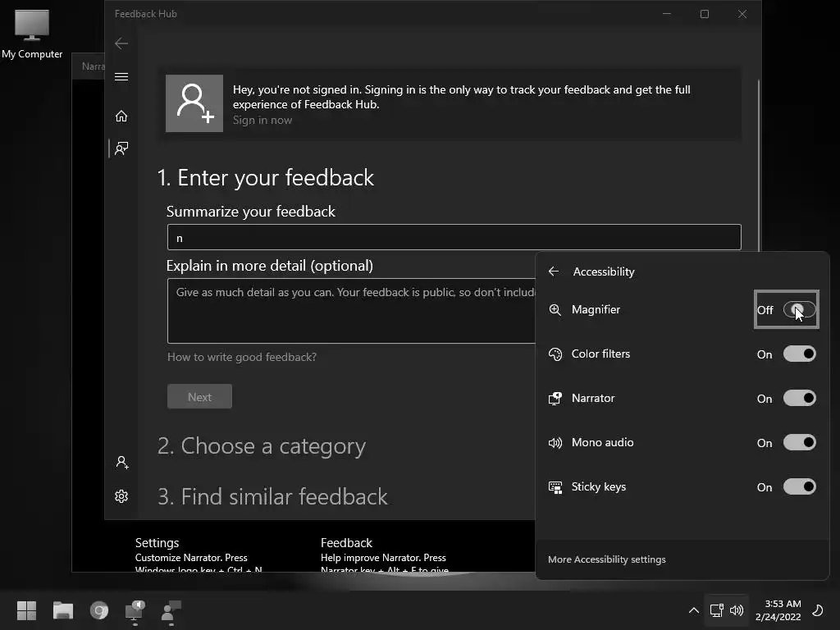Click the sidebar sign-in account icon
Screen dimensions: 840x630
pyautogui.click(x=121, y=463)
